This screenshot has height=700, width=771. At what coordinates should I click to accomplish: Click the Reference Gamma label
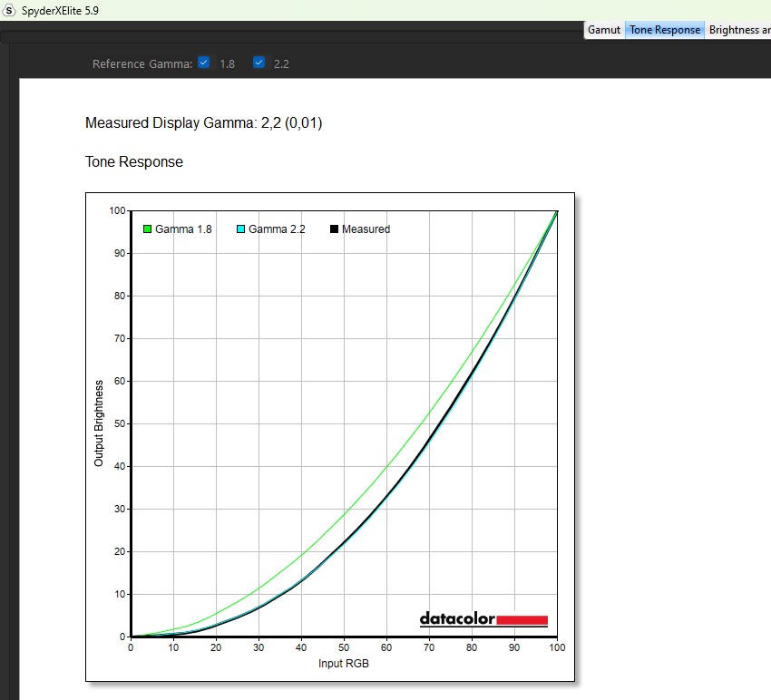[142, 63]
